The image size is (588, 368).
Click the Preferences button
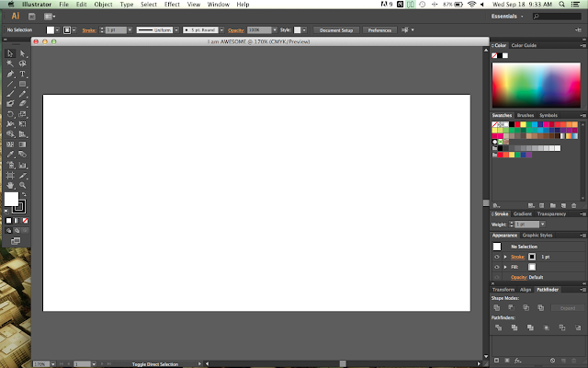pyautogui.click(x=379, y=30)
